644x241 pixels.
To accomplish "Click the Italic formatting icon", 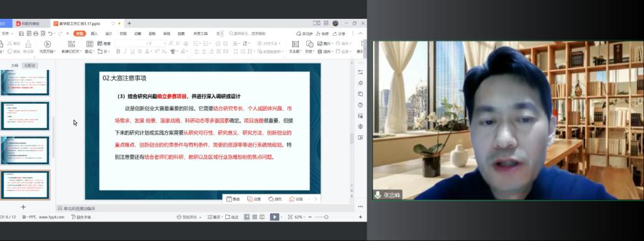I will point(125,52).
